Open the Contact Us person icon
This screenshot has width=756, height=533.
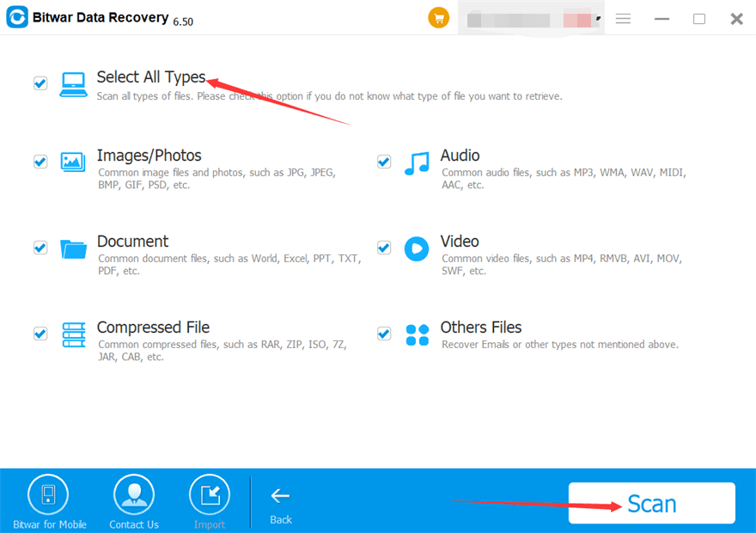tap(134, 494)
